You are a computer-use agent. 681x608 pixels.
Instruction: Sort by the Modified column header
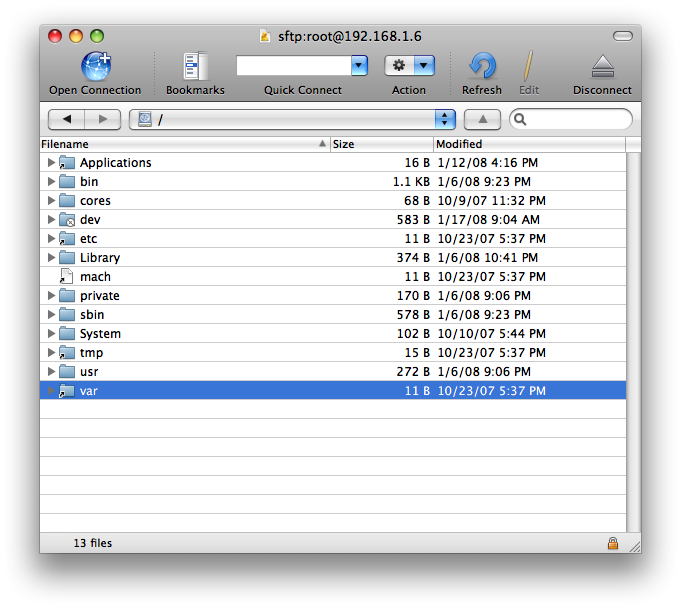point(529,144)
